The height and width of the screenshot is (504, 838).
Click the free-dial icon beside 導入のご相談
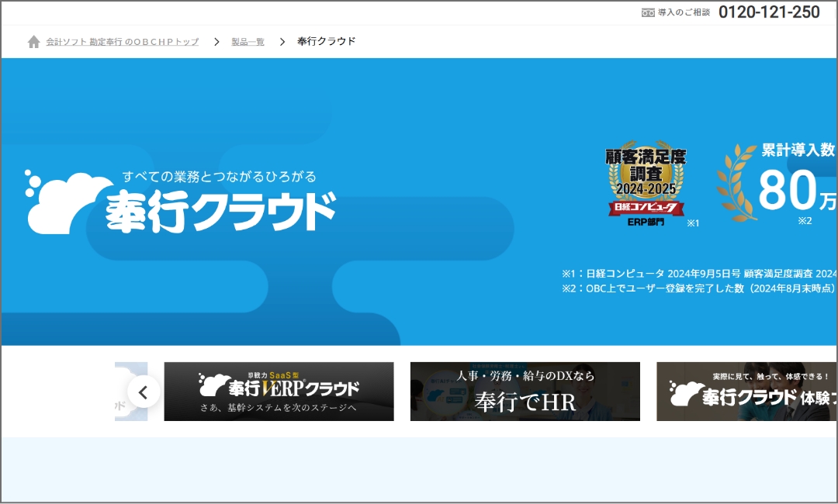pos(648,12)
